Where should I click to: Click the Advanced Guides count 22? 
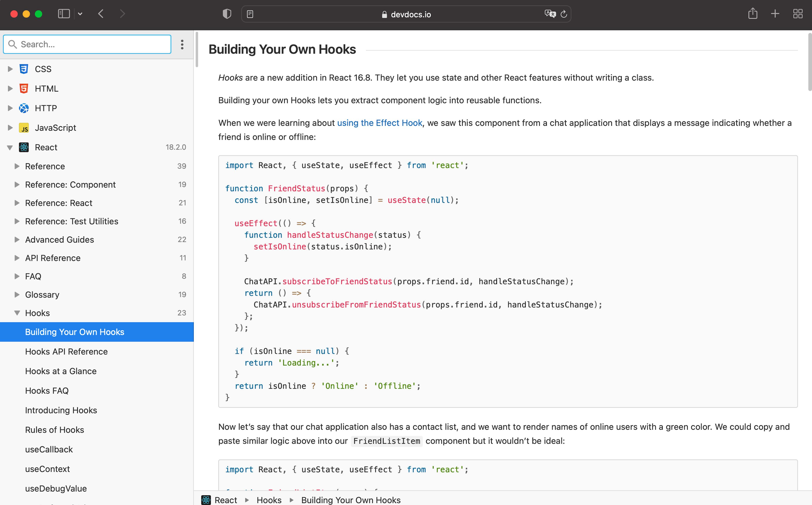coord(182,239)
